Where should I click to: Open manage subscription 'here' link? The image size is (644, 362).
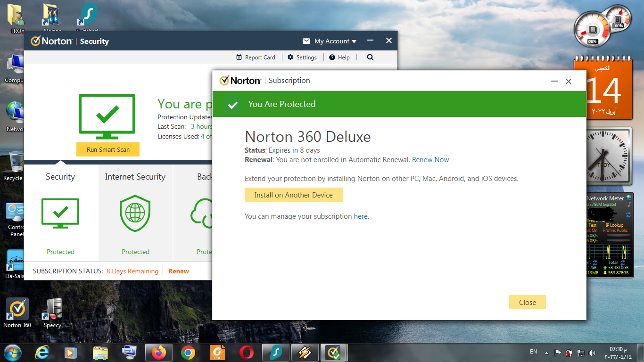tap(361, 216)
